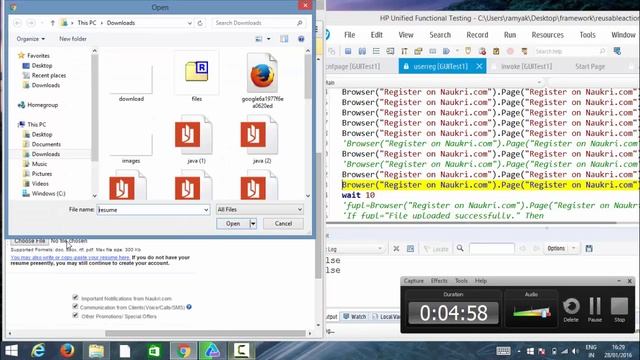Select Desktop under Favorites
The width and height of the screenshot is (640, 360).
coord(38,66)
